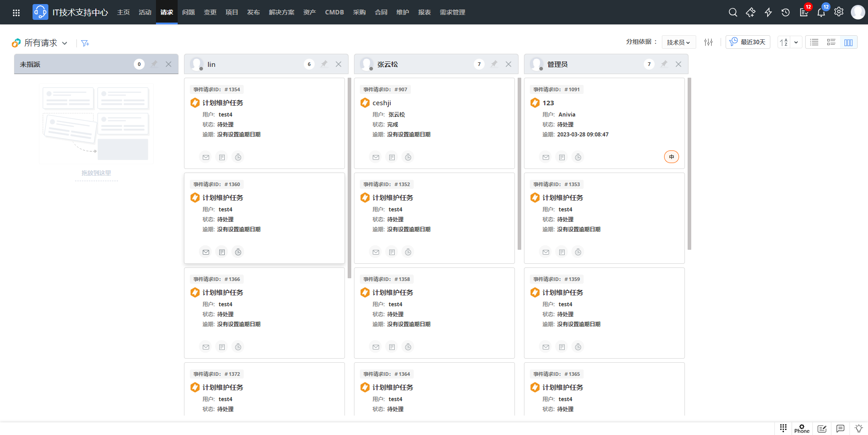Click the search magnifier icon
Viewport: 868px width, 435px height.
[x=733, y=12]
